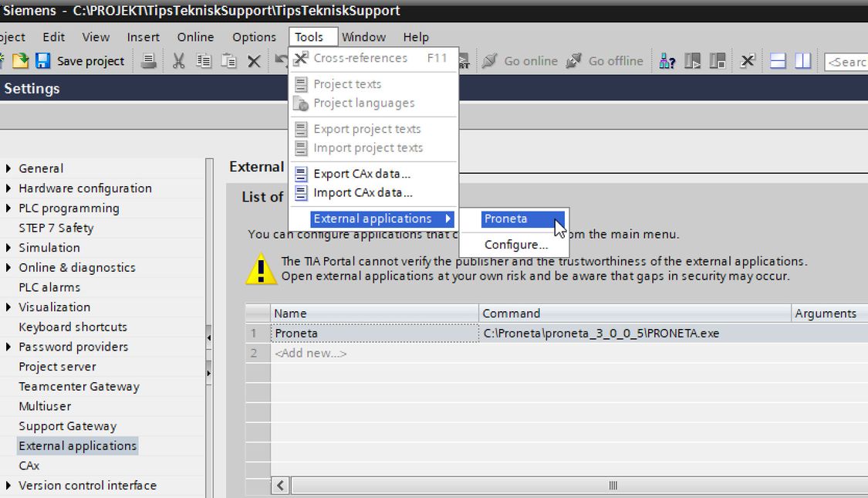868x498 pixels.
Task: Expand the General settings node
Action: (8, 168)
